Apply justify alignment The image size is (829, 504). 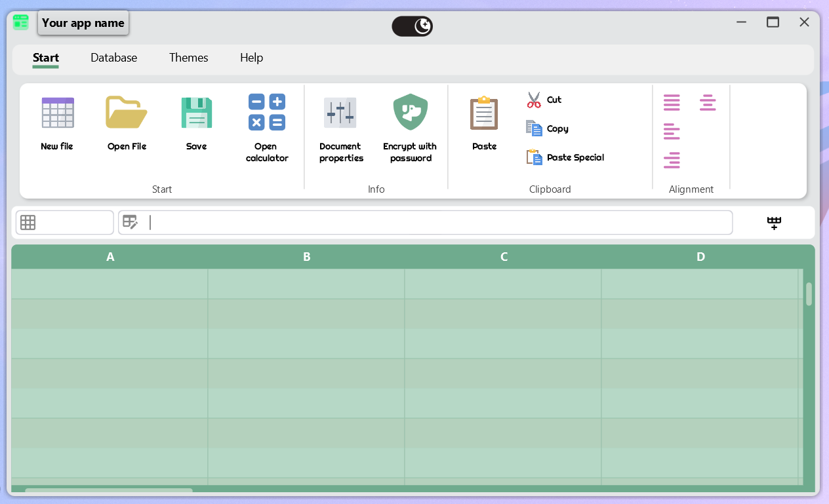672,103
